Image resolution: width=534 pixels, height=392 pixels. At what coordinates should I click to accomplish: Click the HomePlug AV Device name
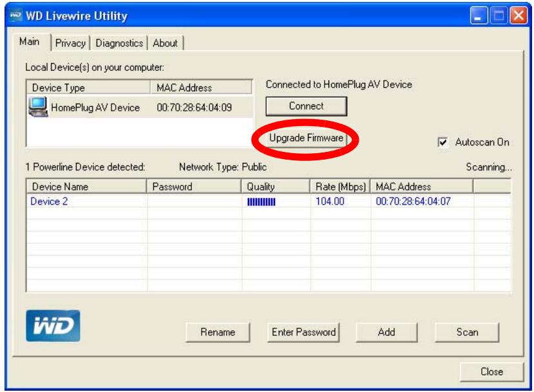(x=95, y=107)
